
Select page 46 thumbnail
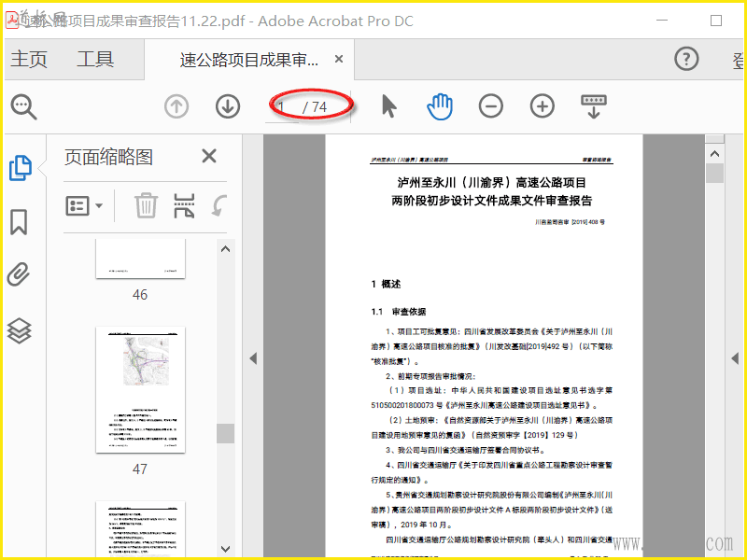140,259
